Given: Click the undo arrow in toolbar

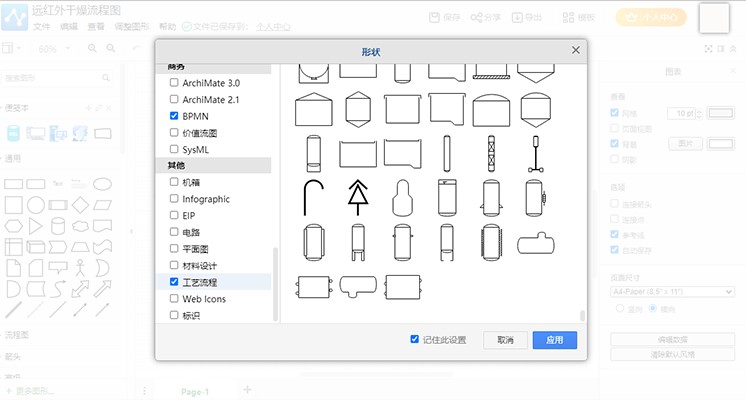Looking at the screenshot, I should point(136,48).
